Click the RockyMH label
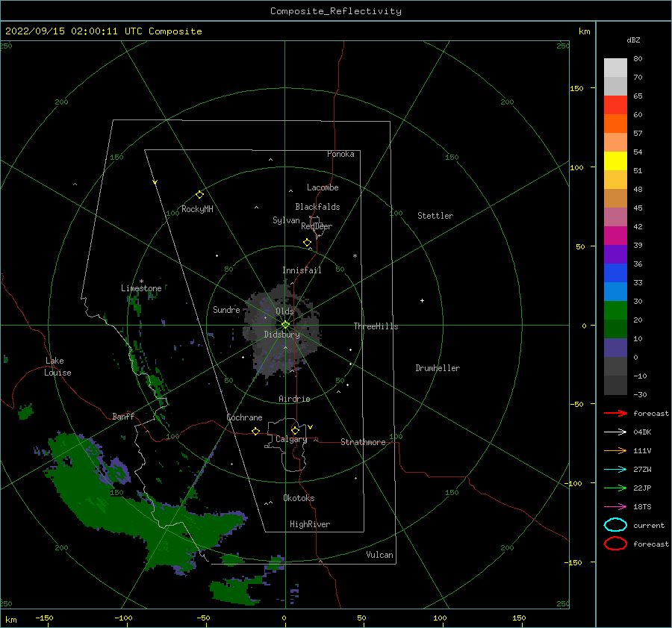Screen dimensions: 672x628 coord(197,210)
